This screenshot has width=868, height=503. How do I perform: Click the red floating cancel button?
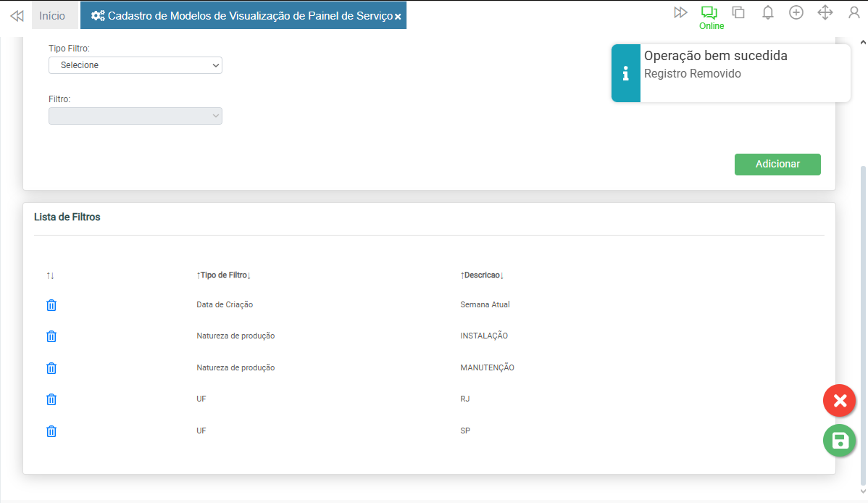click(839, 401)
